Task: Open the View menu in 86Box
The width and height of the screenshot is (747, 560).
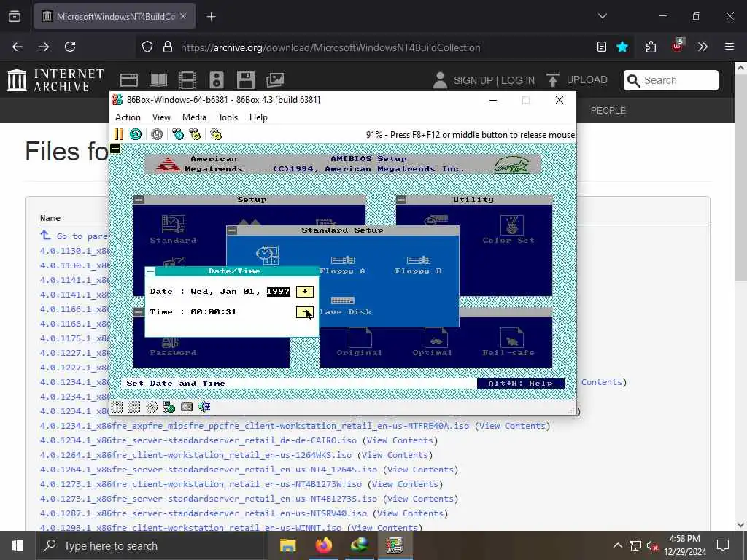Action: tap(161, 117)
